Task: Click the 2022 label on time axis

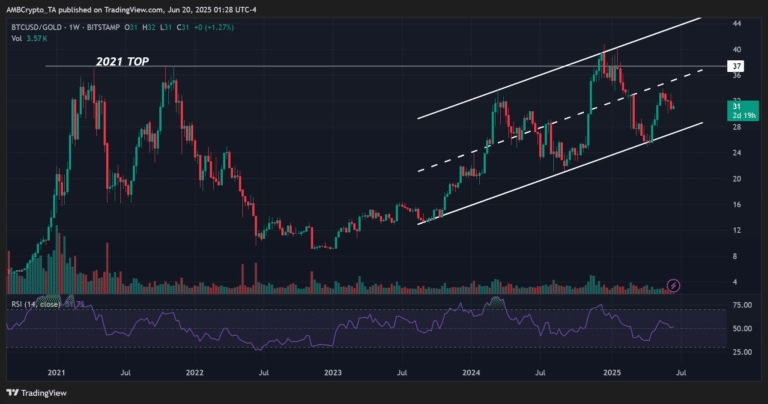Action: (194, 370)
